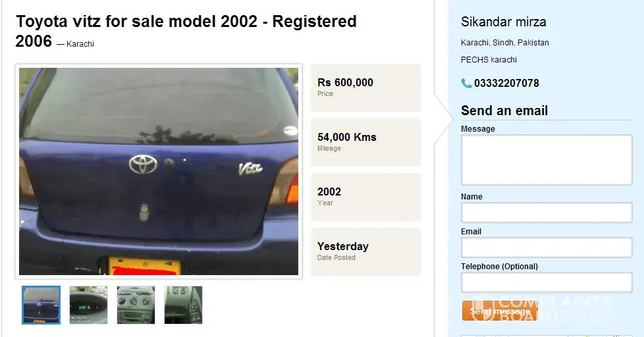Click into the Name field

coord(547,213)
